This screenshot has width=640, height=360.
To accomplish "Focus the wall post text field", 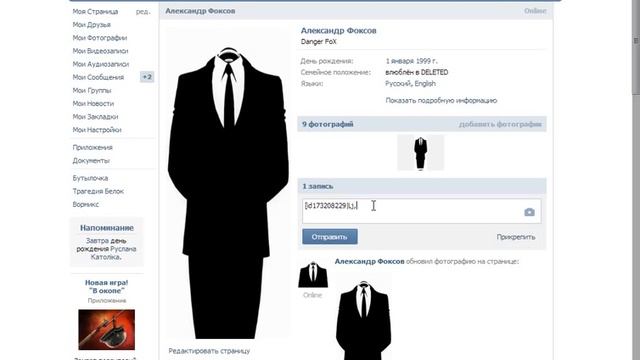I will [422, 211].
